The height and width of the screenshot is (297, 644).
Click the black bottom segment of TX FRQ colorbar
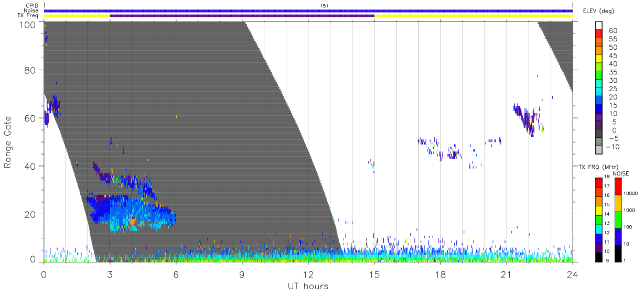click(598, 256)
